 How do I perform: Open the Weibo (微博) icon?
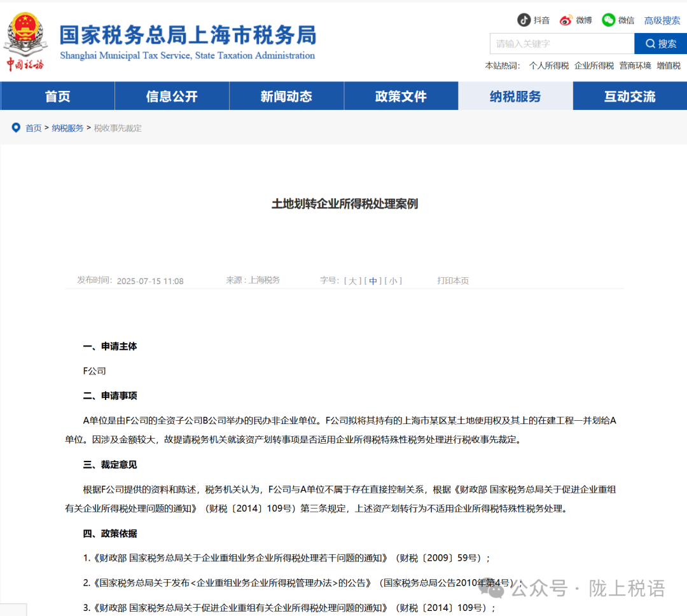(x=566, y=20)
